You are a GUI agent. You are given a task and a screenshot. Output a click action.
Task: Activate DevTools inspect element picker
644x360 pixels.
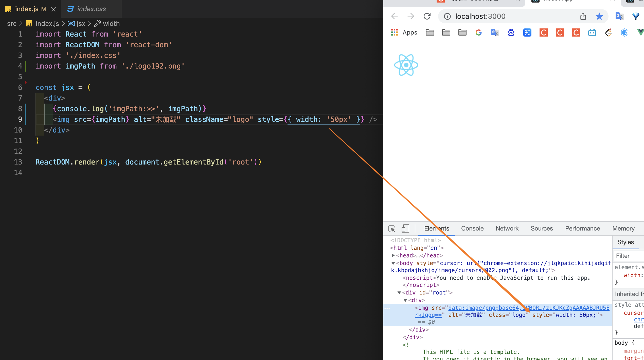coord(392,228)
